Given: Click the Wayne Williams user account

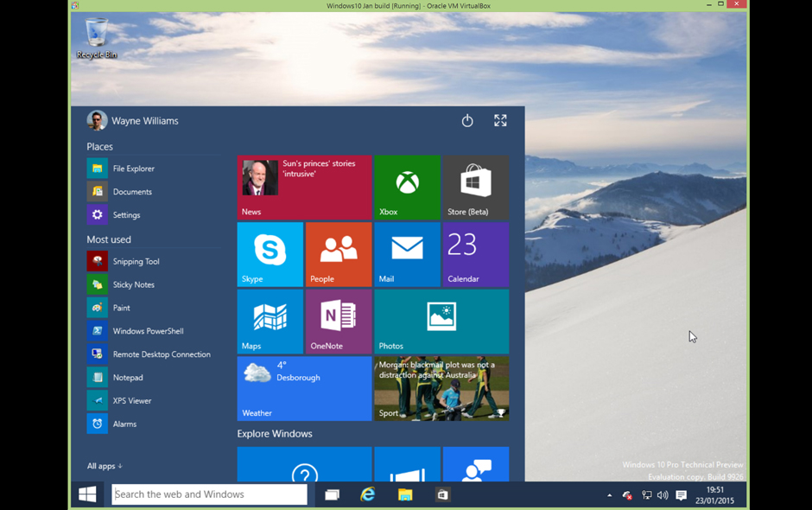Looking at the screenshot, I should (132, 121).
